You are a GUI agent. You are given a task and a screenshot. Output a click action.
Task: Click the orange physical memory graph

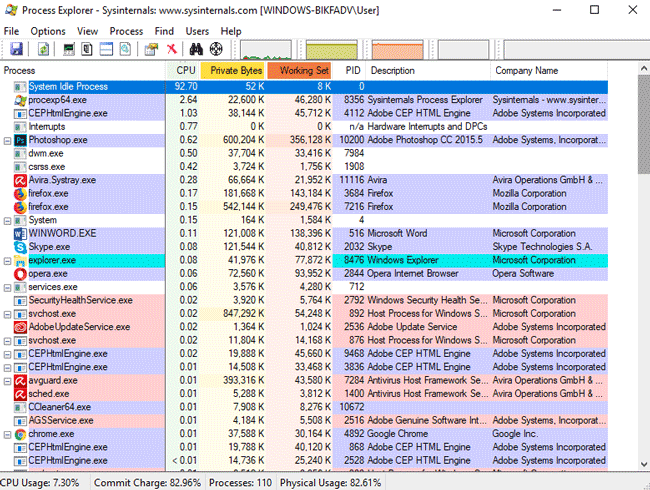tap(397, 49)
